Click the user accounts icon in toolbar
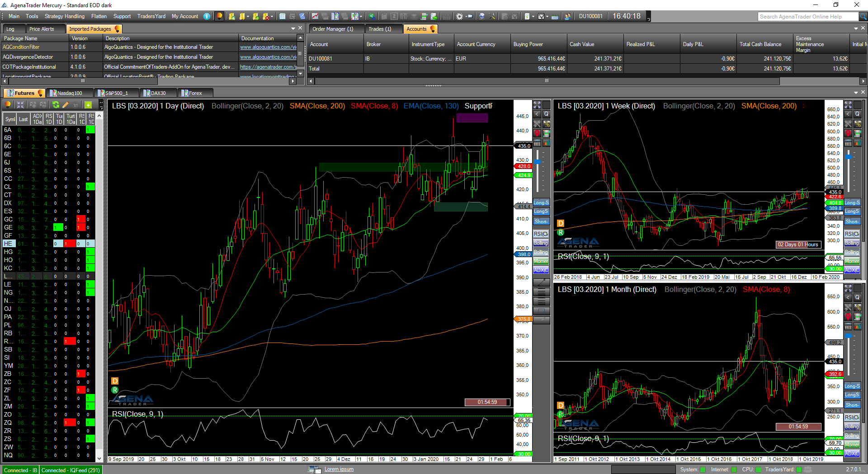 point(568,16)
